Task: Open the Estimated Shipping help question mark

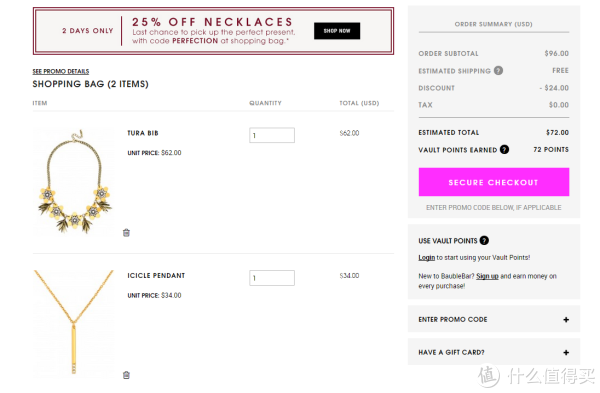Action: click(498, 71)
